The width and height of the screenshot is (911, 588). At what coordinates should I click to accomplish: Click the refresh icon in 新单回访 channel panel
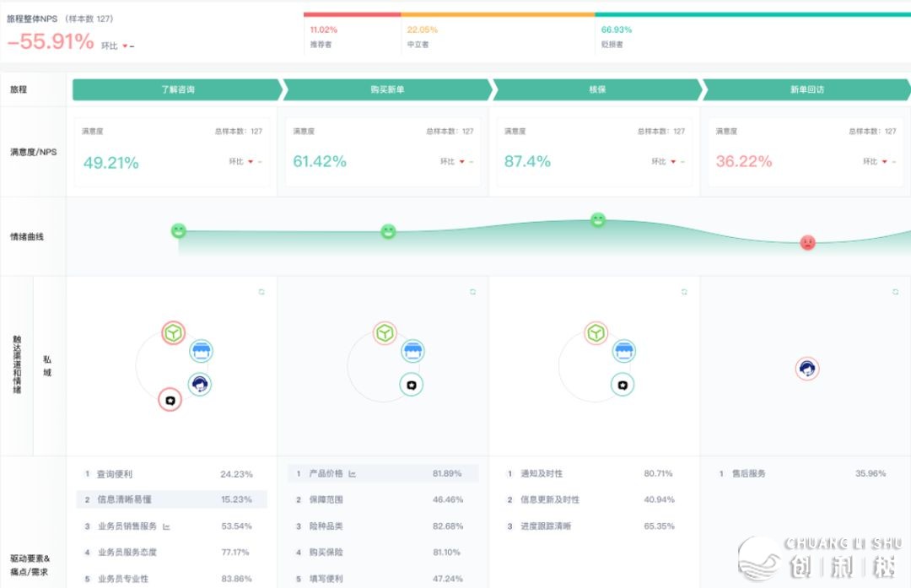tap(895, 292)
